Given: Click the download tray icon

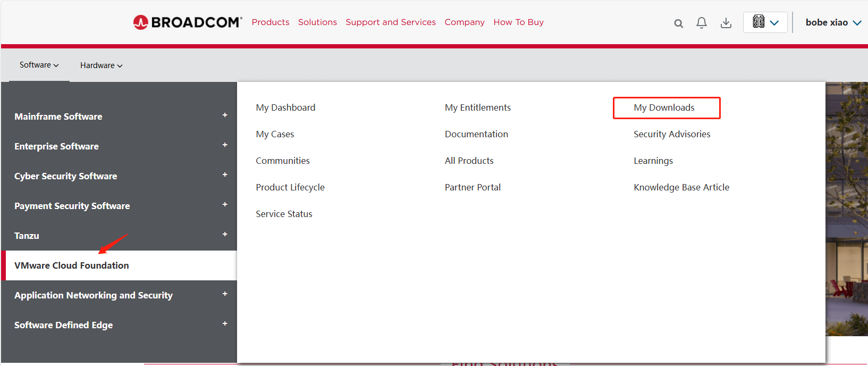Looking at the screenshot, I should (x=726, y=23).
